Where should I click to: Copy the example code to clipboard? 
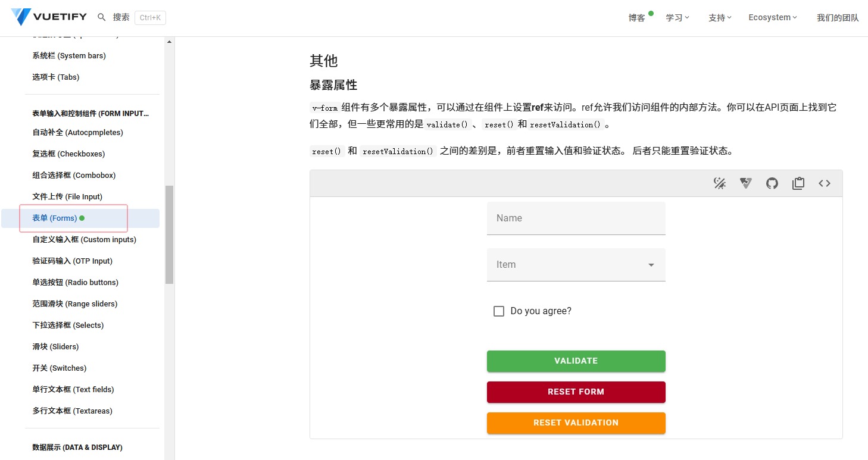798,183
